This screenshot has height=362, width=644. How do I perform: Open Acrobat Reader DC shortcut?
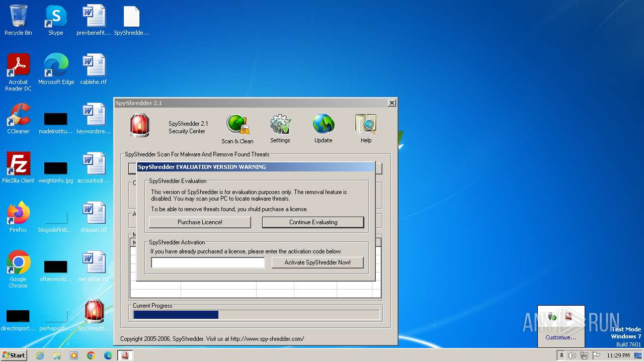point(18,72)
